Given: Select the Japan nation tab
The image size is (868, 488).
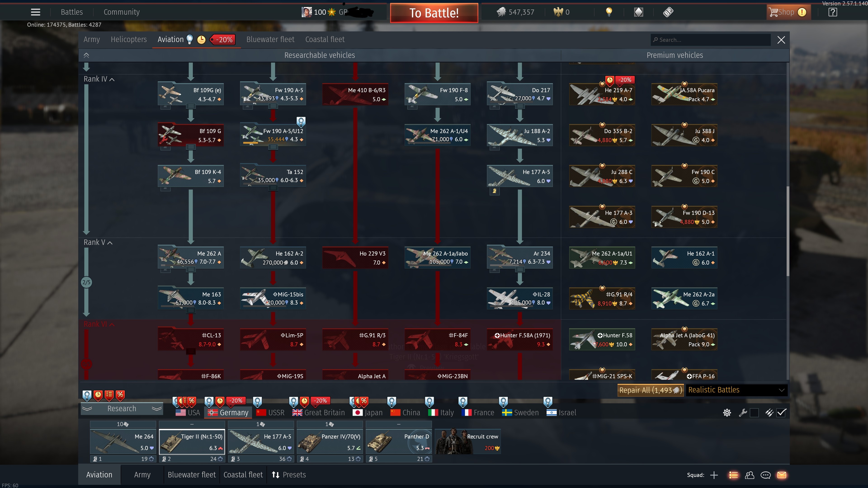Looking at the screenshot, I should [x=368, y=413].
